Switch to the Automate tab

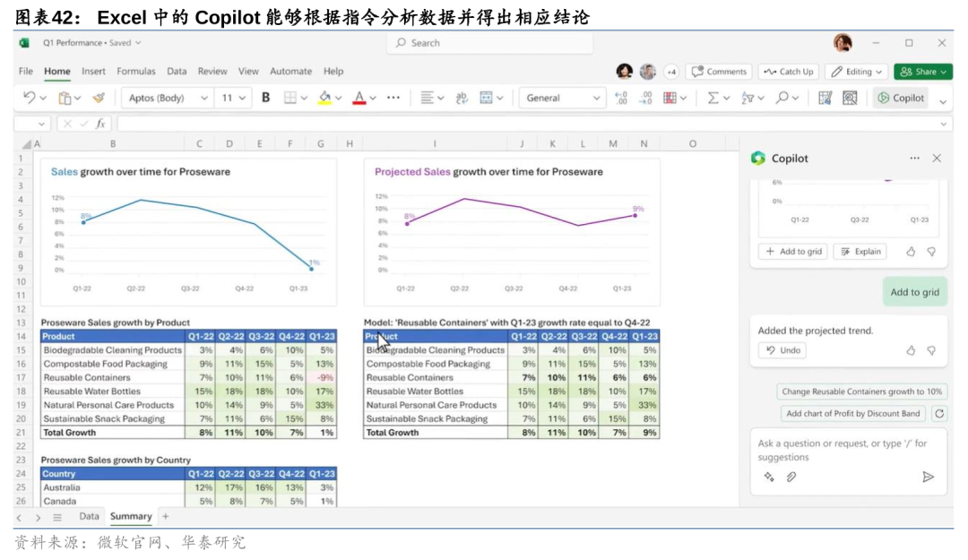pyautogui.click(x=290, y=71)
